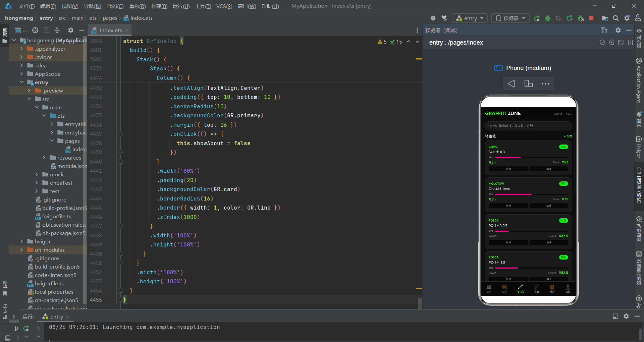Toggle the Previewer eye side panel
This screenshot has width=644, height=342.
tap(639, 31)
